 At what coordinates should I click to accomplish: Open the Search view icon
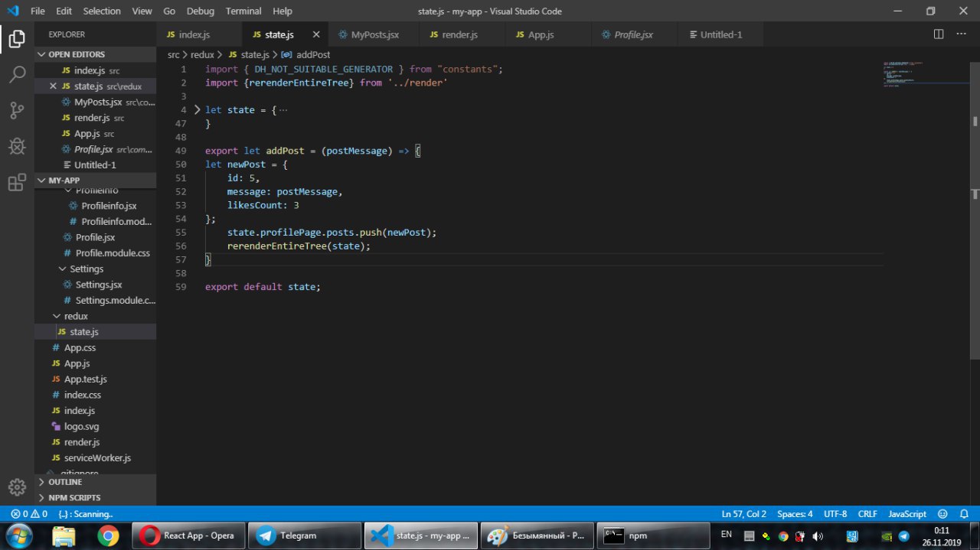coord(17,75)
